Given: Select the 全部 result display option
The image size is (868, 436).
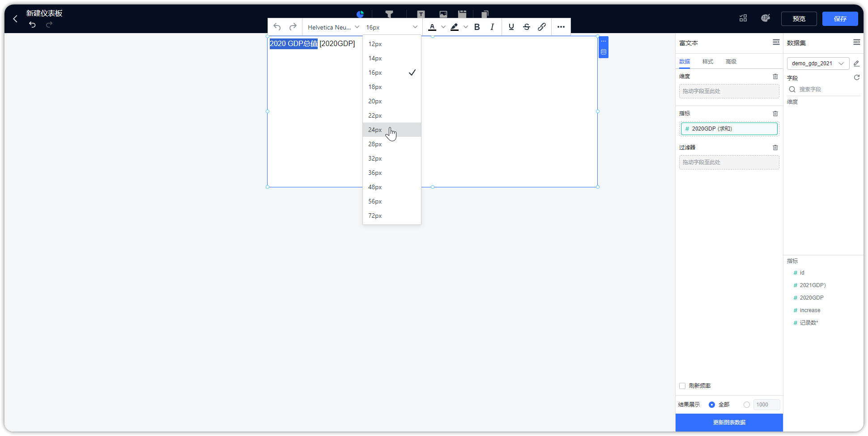Looking at the screenshot, I should coord(712,405).
